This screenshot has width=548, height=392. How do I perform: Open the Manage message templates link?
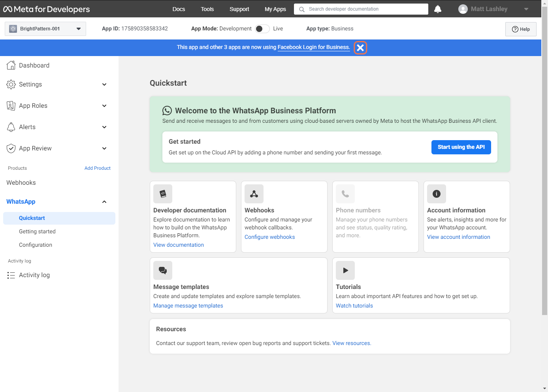188,306
